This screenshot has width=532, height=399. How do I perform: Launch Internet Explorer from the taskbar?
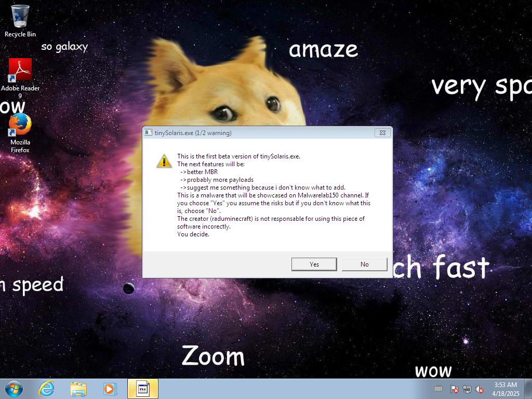46,389
